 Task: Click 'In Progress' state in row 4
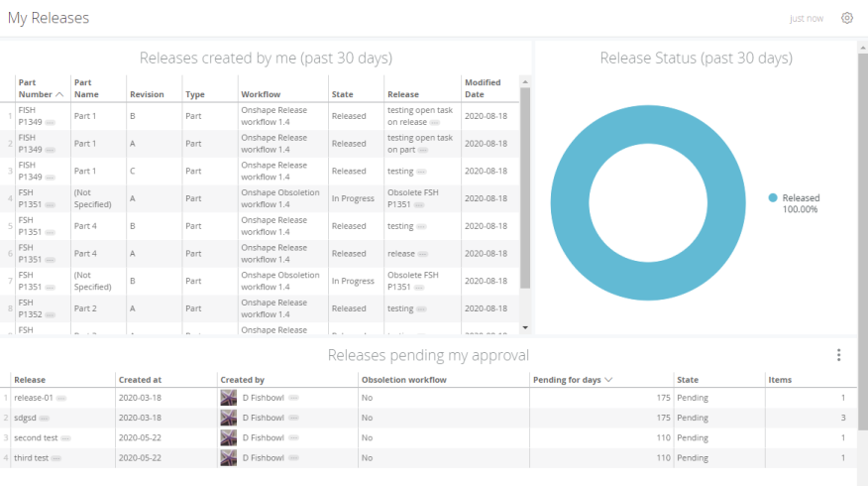(353, 198)
